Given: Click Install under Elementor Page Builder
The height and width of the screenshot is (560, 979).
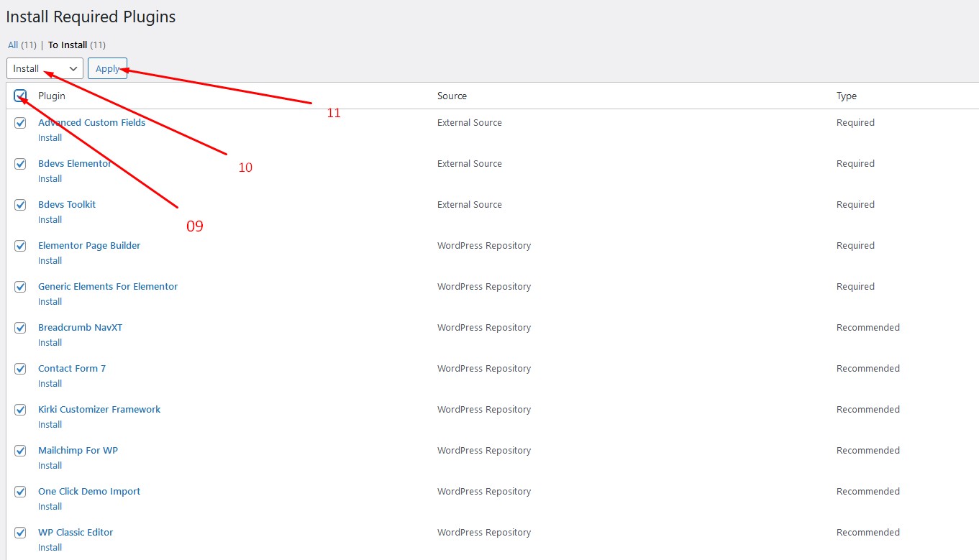Looking at the screenshot, I should pos(50,260).
